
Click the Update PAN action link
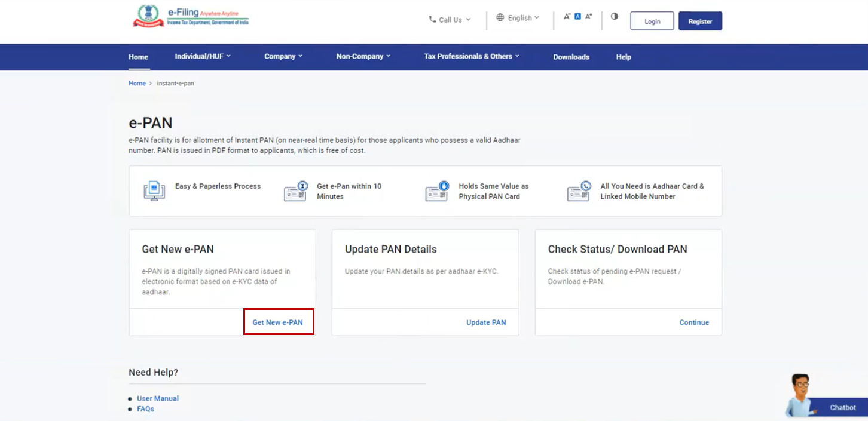(486, 322)
